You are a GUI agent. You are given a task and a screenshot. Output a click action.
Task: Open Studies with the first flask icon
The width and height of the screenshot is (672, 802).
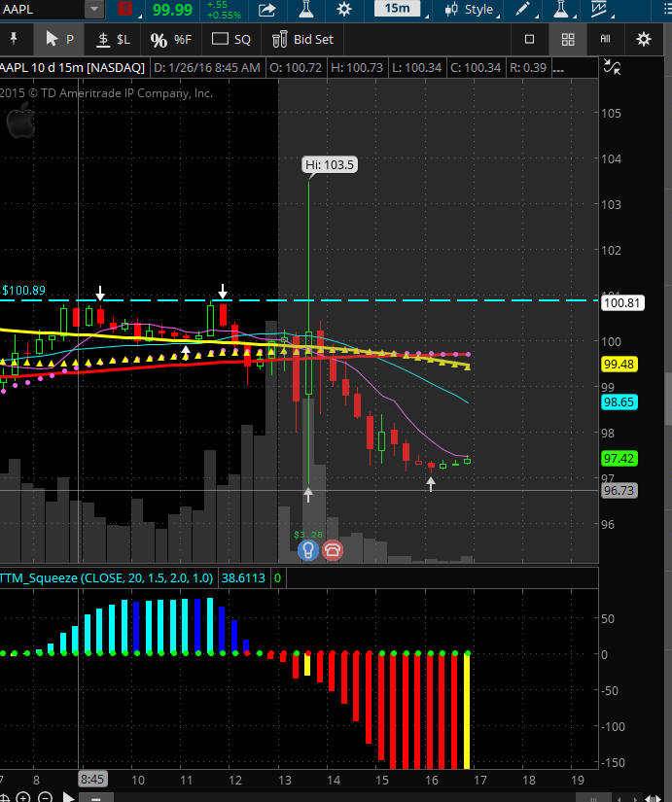pos(304,10)
